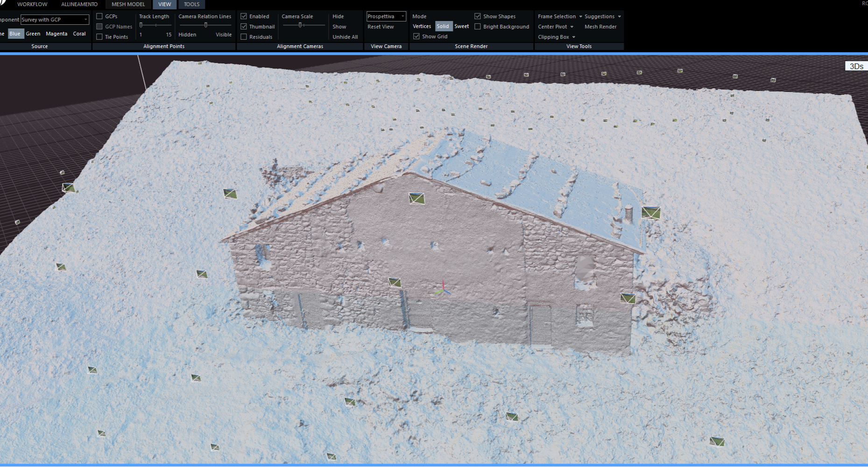
Task: Click the Reset View button
Action: point(381,27)
